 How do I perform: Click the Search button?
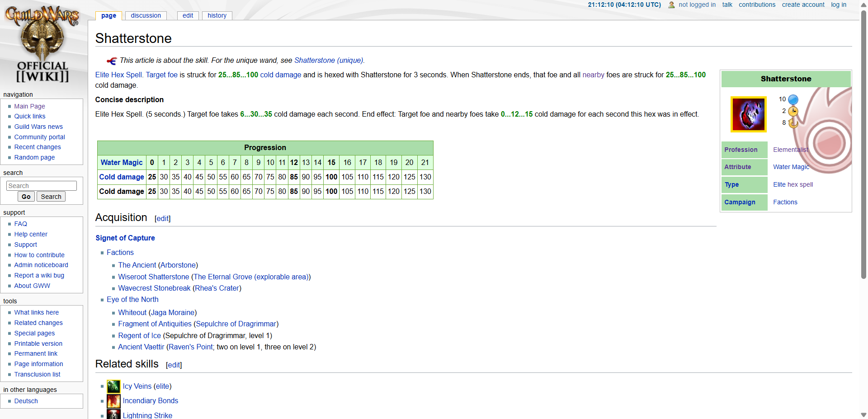[51, 197]
